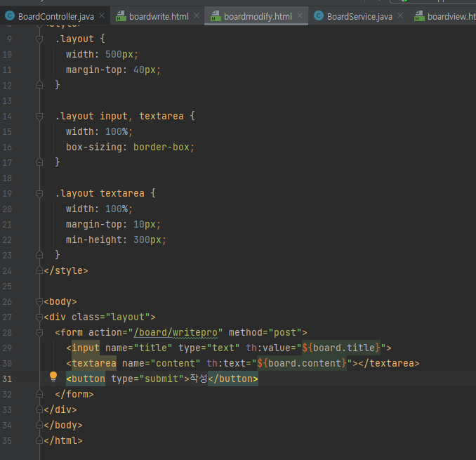The height and width of the screenshot is (460, 476).
Task: Click the ${board.content} expression
Action: point(302,363)
